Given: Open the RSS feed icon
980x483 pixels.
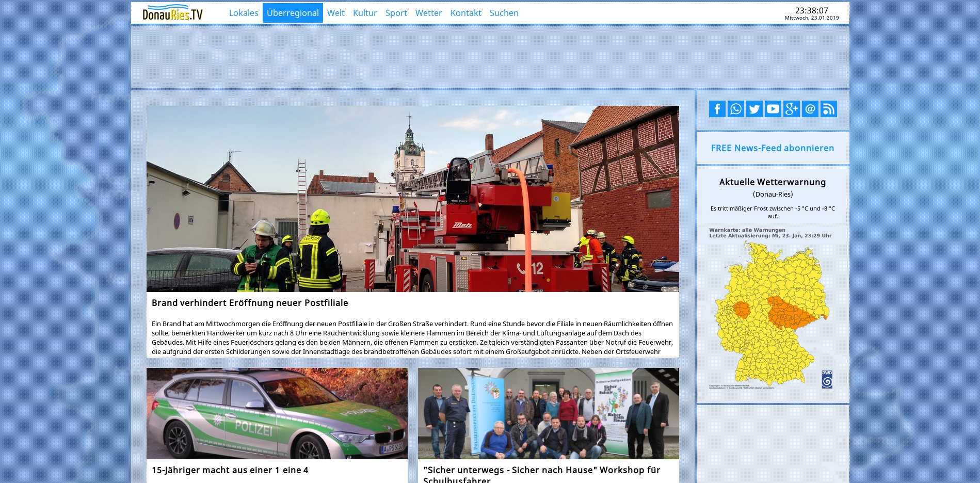Looking at the screenshot, I should 828,109.
